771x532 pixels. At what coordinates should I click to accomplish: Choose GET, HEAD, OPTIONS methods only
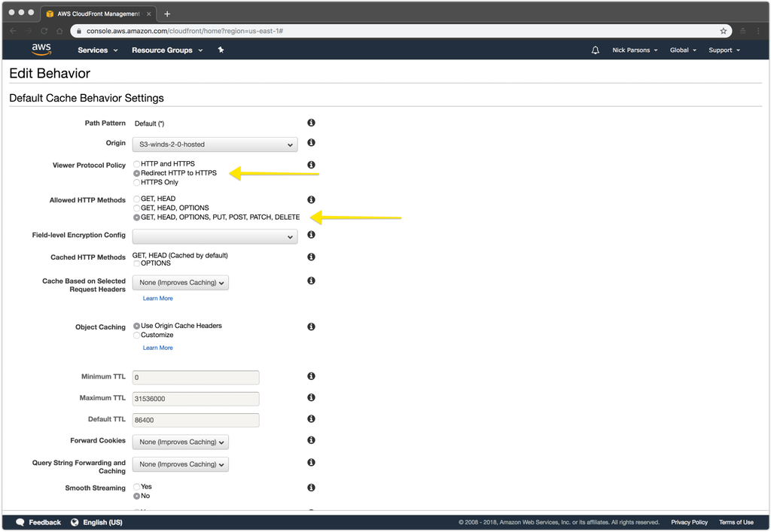point(136,208)
